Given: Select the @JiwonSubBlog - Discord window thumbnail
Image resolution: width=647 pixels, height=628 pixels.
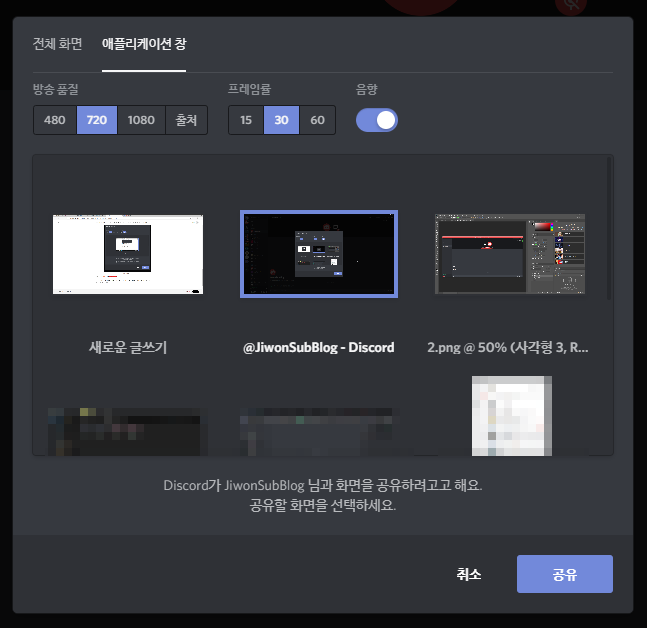Looking at the screenshot, I should tap(319, 254).
